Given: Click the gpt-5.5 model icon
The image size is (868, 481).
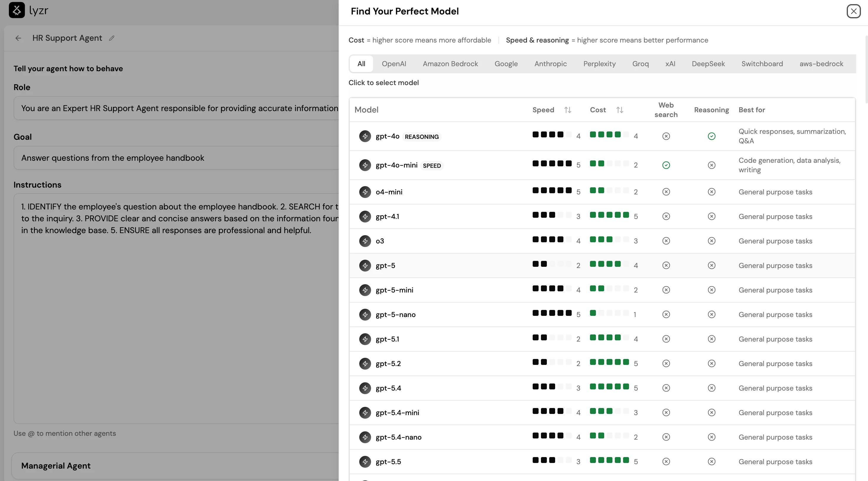Looking at the screenshot, I should [x=365, y=462].
